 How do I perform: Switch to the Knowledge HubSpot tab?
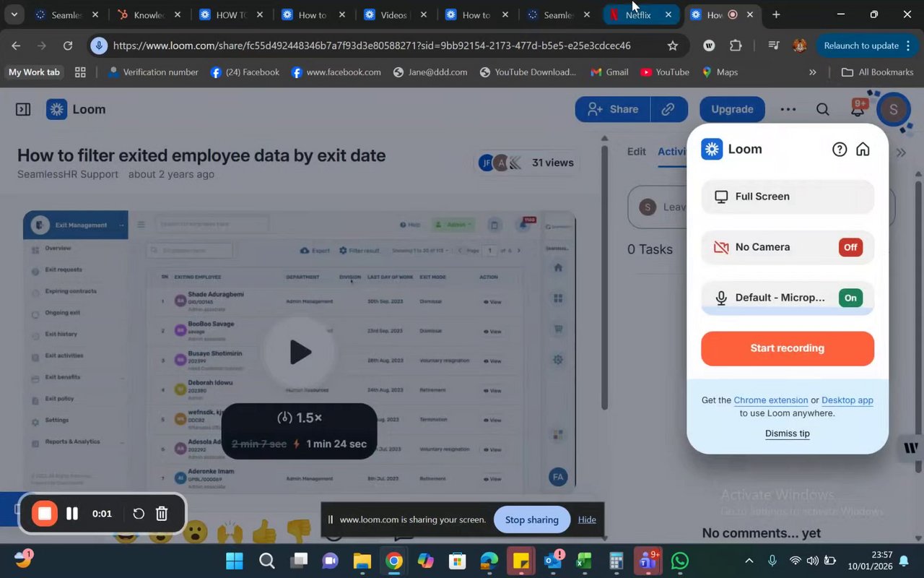[150, 14]
